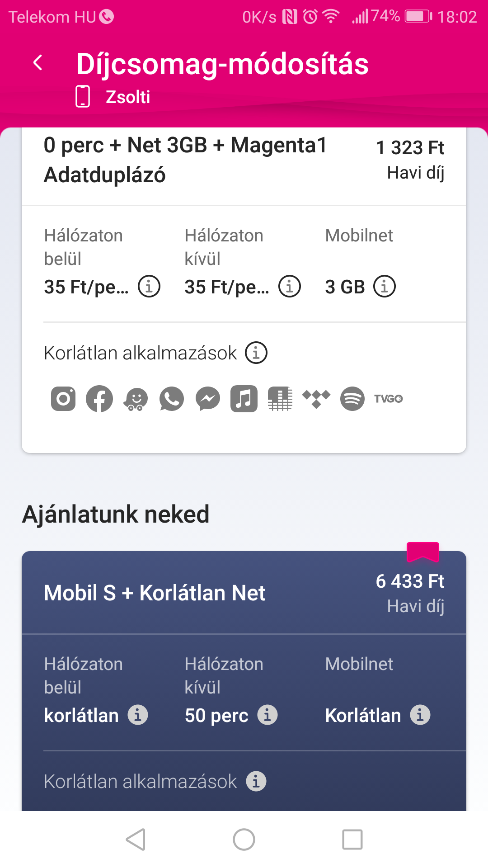Tap the Facebook icon in unlimited apps

99,399
